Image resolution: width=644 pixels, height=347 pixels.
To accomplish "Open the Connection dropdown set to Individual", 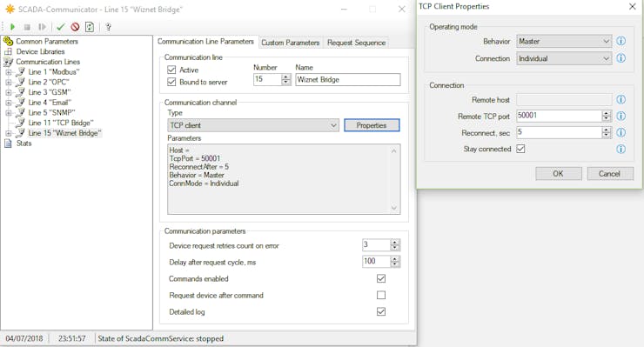I will (564, 58).
